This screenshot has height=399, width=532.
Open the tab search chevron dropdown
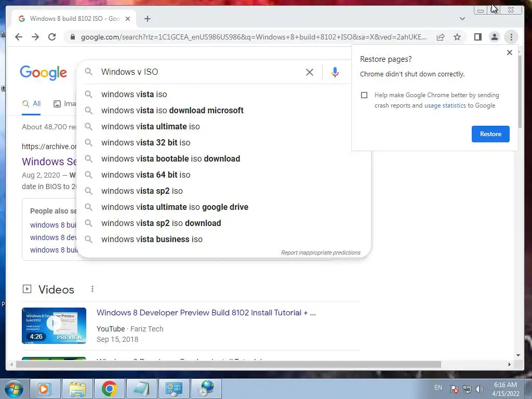(462, 19)
